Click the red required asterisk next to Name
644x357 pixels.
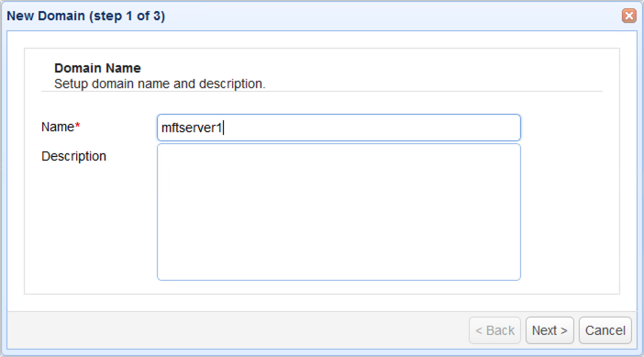pos(77,126)
